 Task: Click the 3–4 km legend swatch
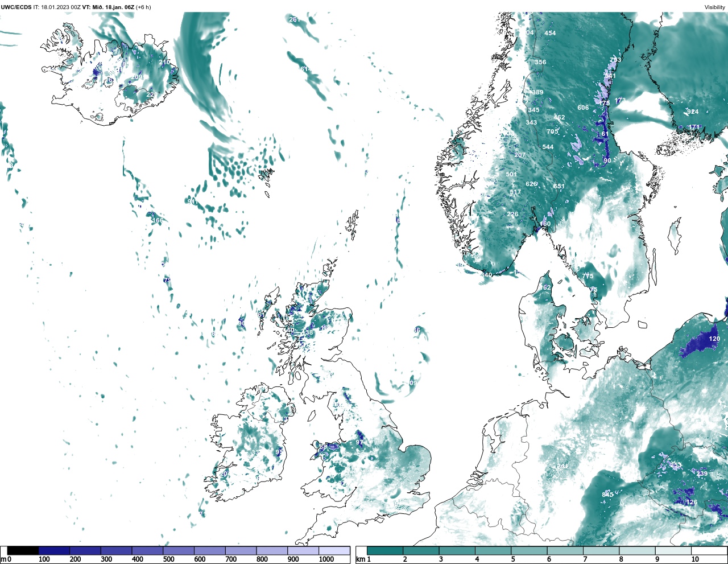[457, 550]
